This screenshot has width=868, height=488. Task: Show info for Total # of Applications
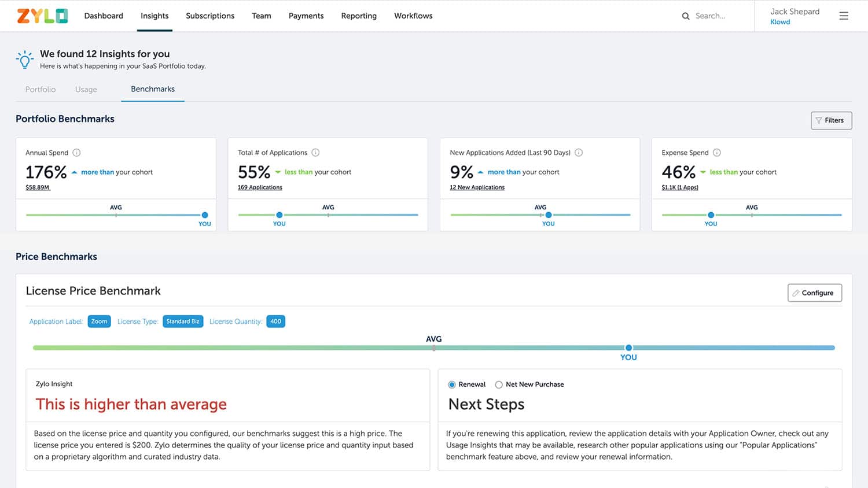point(315,153)
